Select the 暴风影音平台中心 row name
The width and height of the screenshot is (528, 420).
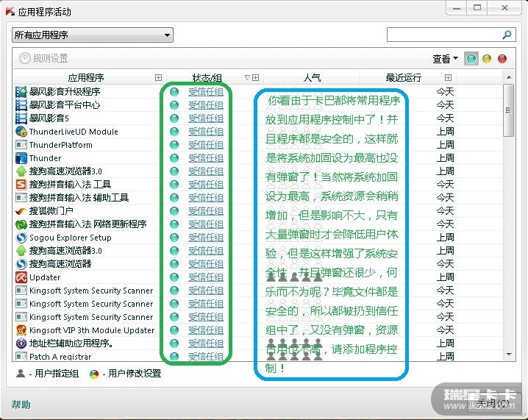point(65,105)
